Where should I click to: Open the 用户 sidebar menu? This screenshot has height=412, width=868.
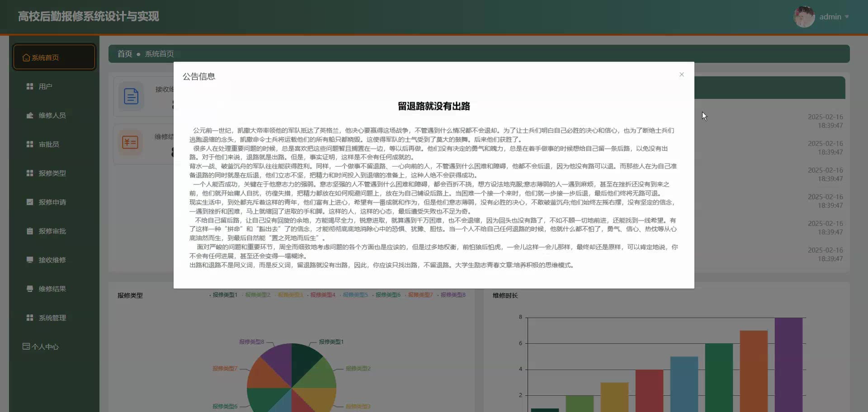tap(54, 86)
